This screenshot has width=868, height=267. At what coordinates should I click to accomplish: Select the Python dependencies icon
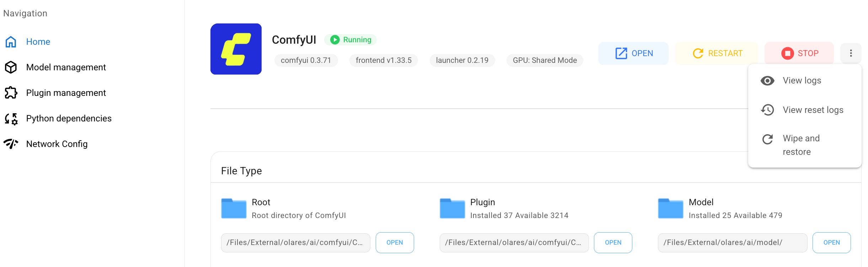(10, 119)
